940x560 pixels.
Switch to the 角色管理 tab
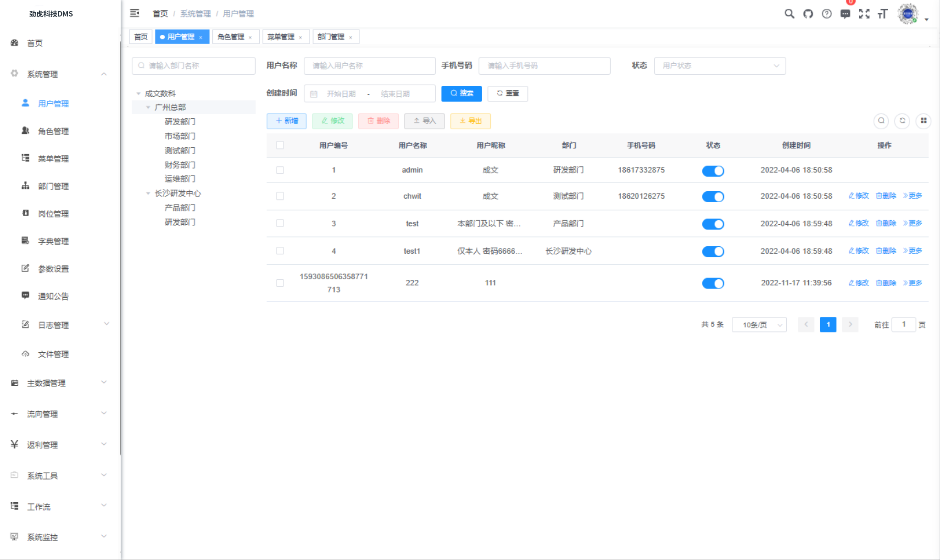pyautogui.click(x=232, y=37)
